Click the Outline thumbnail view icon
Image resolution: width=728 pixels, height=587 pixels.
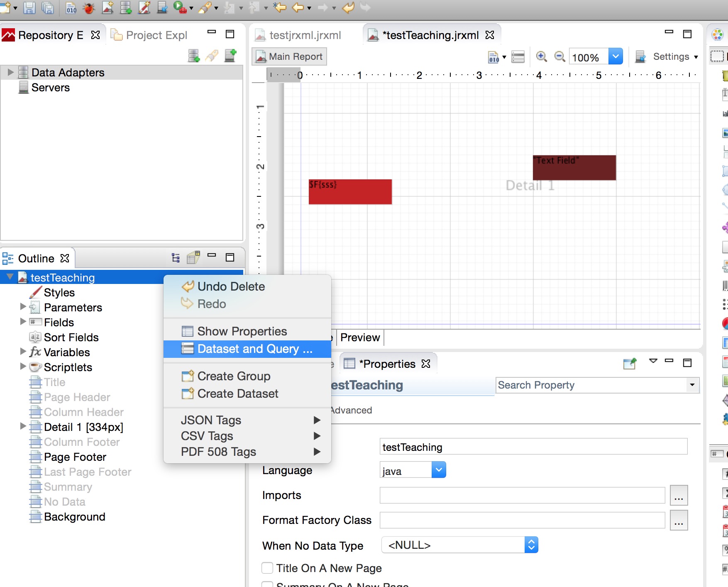click(x=193, y=258)
